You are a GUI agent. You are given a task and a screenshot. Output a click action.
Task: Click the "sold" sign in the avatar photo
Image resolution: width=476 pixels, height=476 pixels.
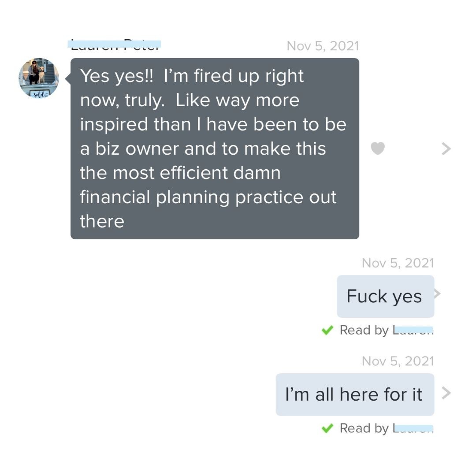pyautogui.click(x=40, y=94)
